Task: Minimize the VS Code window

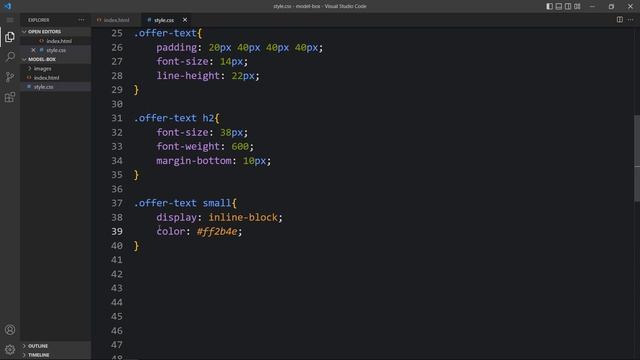Action: coord(592,6)
